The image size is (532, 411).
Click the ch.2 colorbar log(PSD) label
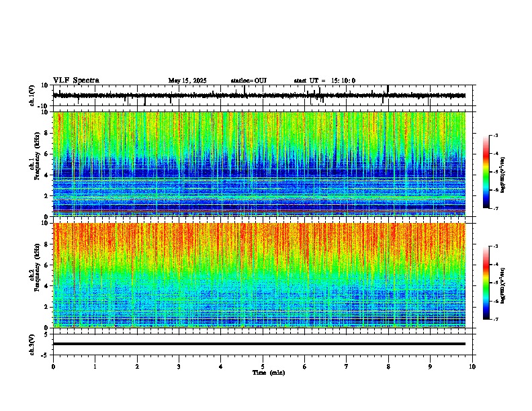pyautogui.click(x=503, y=286)
